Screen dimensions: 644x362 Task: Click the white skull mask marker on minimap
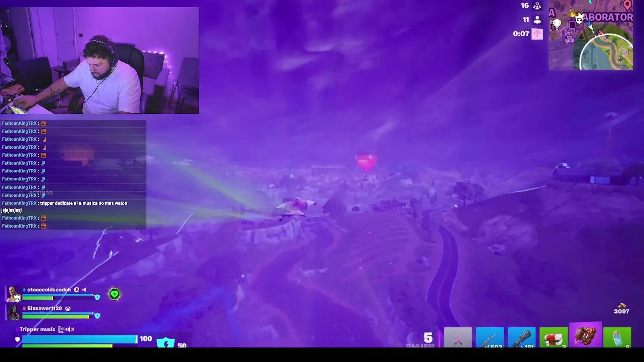pyautogui.click(x=579, y=19)
